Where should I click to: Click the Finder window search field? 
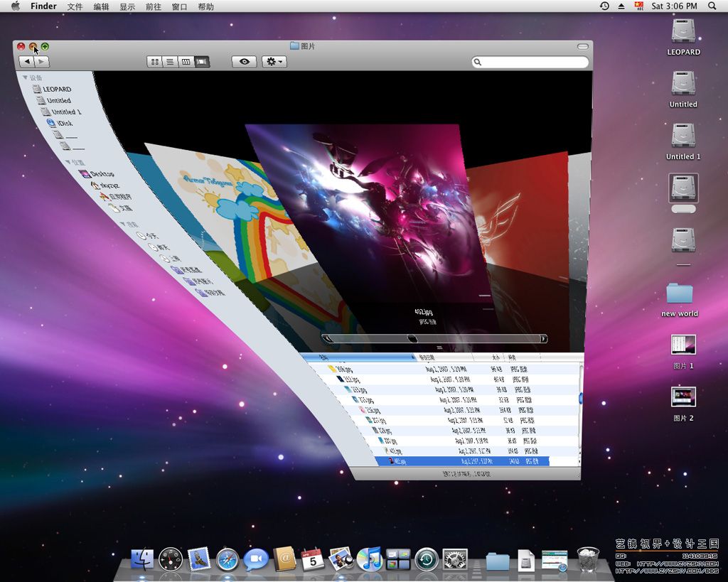(x=530, y=63)
